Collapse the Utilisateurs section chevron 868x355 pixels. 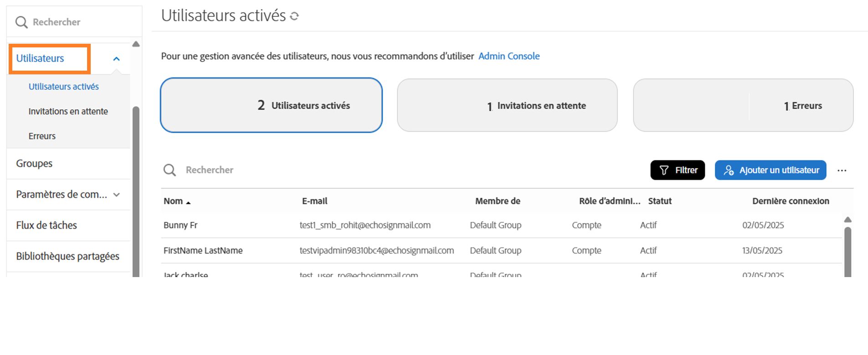116,59
